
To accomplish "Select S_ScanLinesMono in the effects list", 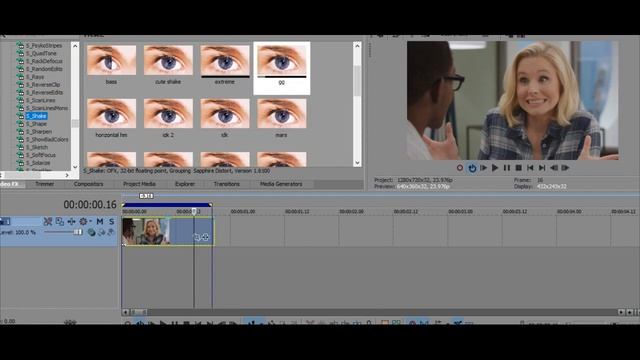I will 47,108.
